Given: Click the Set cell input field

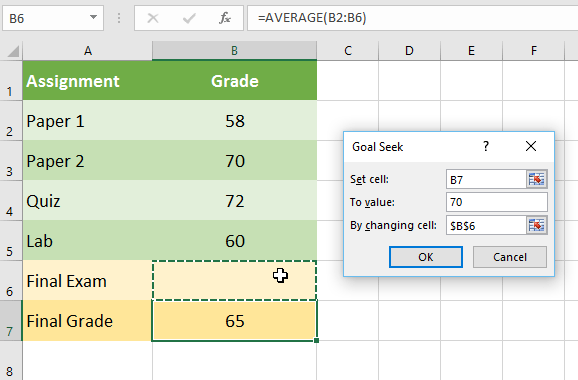Looking at the screenshot, I should tap(486, 179).
